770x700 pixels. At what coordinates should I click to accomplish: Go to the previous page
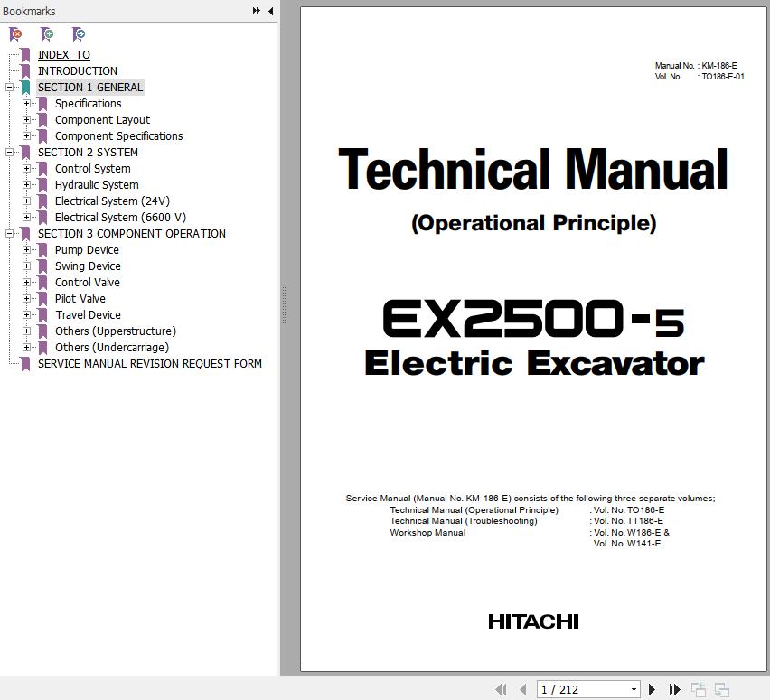(x=523, y=690)
